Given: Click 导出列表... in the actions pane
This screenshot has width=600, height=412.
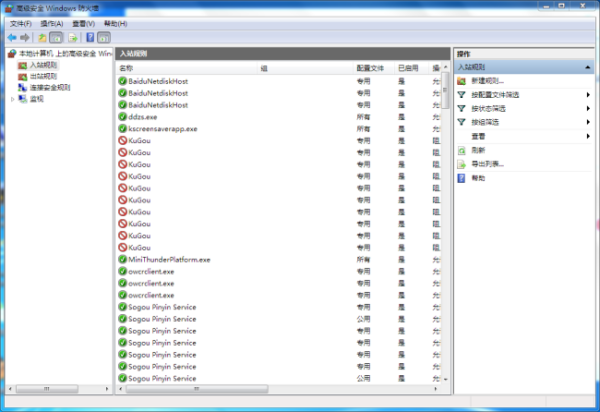Looking at the screenshot, I should pos(487,164).
